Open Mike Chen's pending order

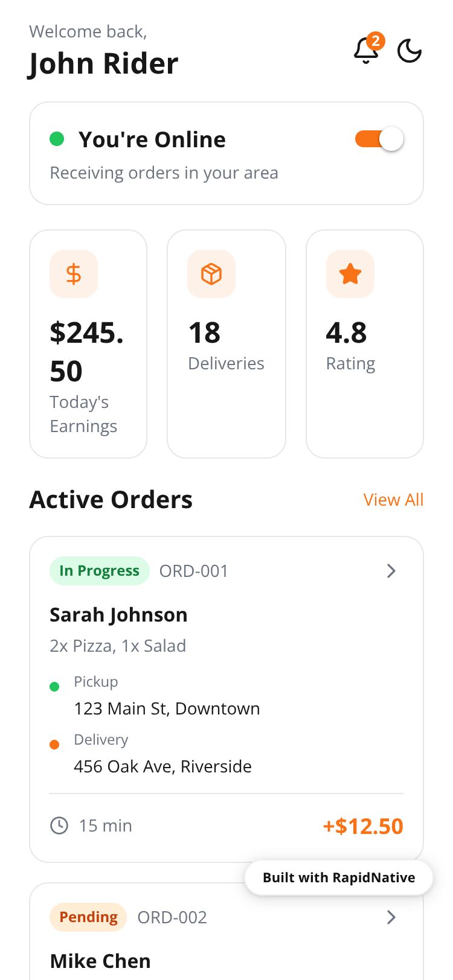point(100,961)
